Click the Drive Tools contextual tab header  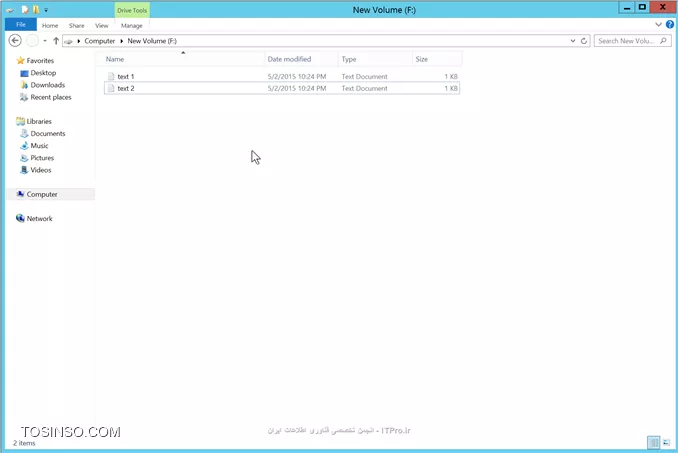[132, 10]
